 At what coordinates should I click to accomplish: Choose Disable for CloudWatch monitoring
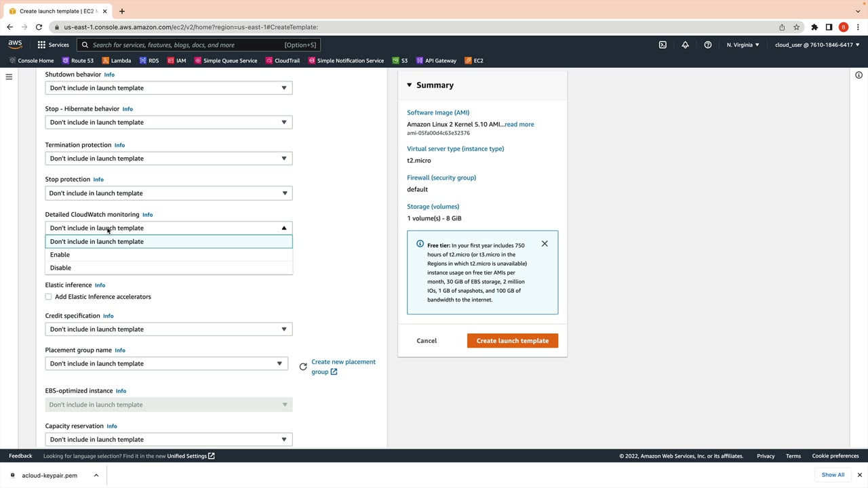coord(169,268)
